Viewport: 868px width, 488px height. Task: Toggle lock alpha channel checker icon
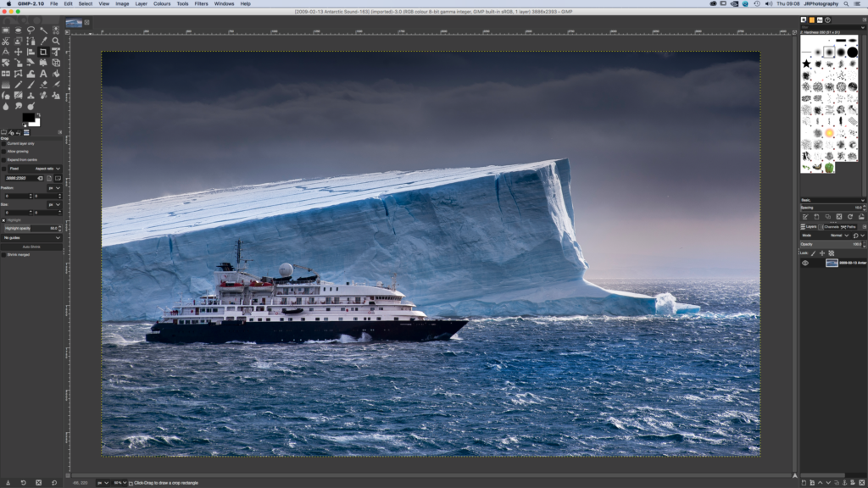coord(831,252)
